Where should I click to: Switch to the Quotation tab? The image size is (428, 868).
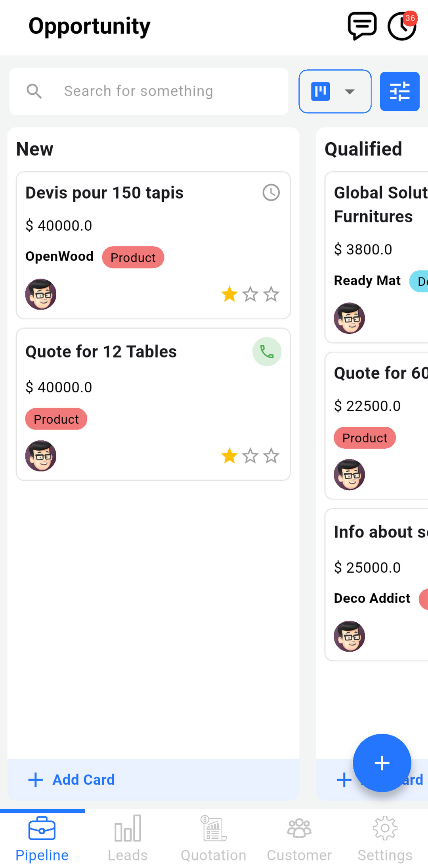pos(214,839)
